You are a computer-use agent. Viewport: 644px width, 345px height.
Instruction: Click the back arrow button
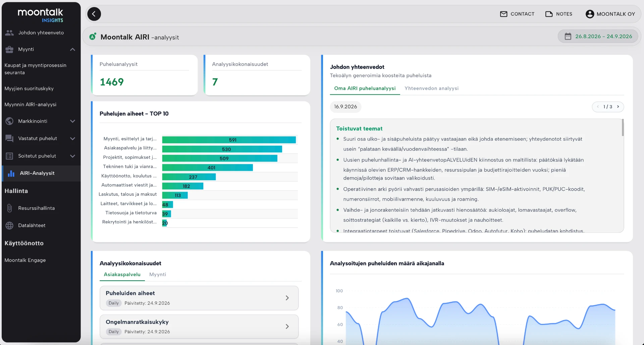click(x=94, y=14)
